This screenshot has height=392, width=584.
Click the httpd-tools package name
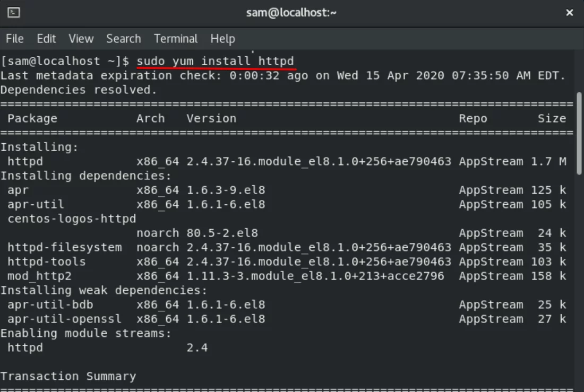click(x=47, y=262)
